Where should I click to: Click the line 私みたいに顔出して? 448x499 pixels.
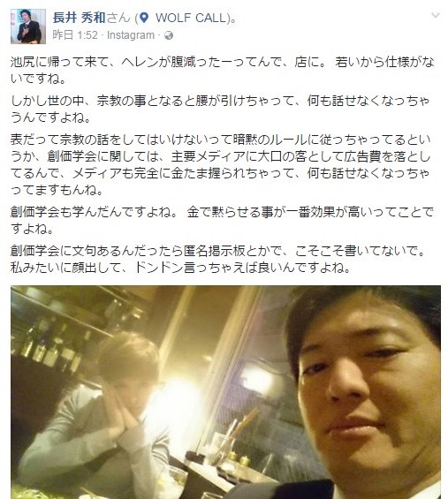tap(181, 268)
